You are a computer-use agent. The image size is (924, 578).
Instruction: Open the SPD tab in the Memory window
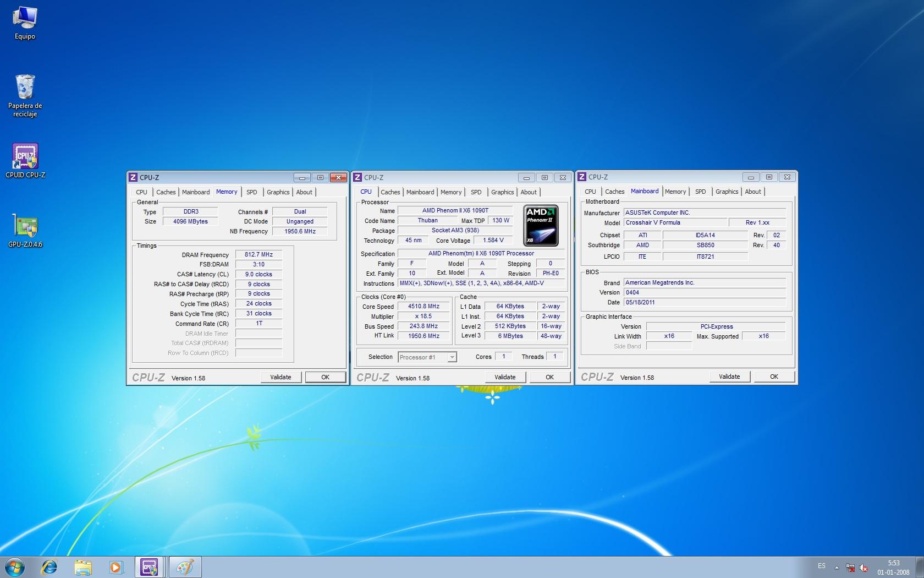251,192
